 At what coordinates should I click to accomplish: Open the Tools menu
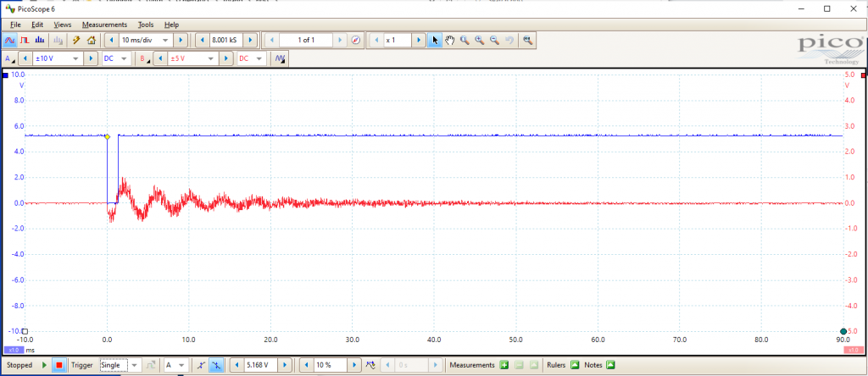click(146, 25)
